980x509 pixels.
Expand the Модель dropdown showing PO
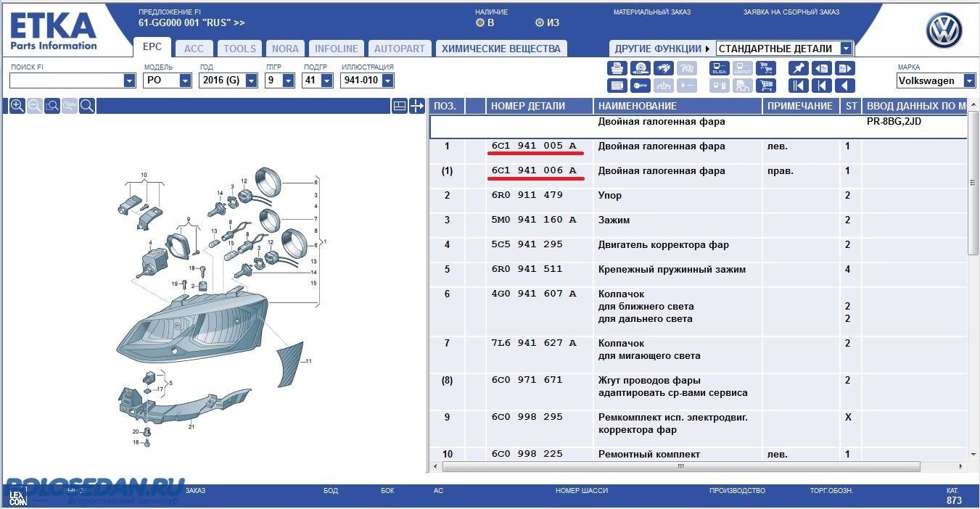click(185, 80)
